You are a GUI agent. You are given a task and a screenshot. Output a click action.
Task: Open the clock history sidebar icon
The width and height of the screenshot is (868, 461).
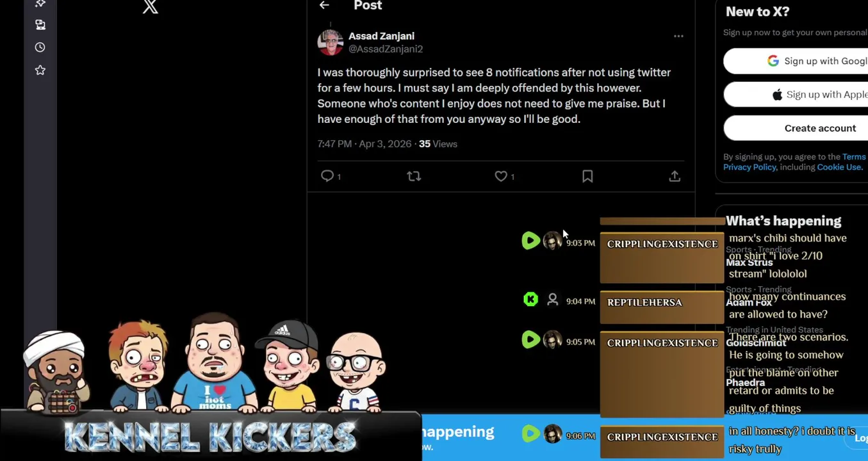click(x=40, y=47)
